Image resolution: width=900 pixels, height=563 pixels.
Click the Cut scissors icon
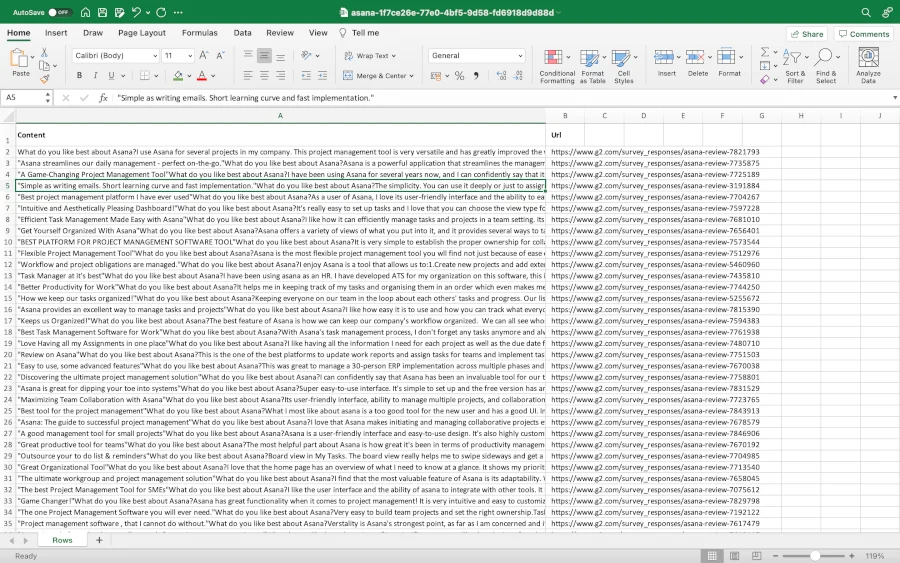[44, 52]
